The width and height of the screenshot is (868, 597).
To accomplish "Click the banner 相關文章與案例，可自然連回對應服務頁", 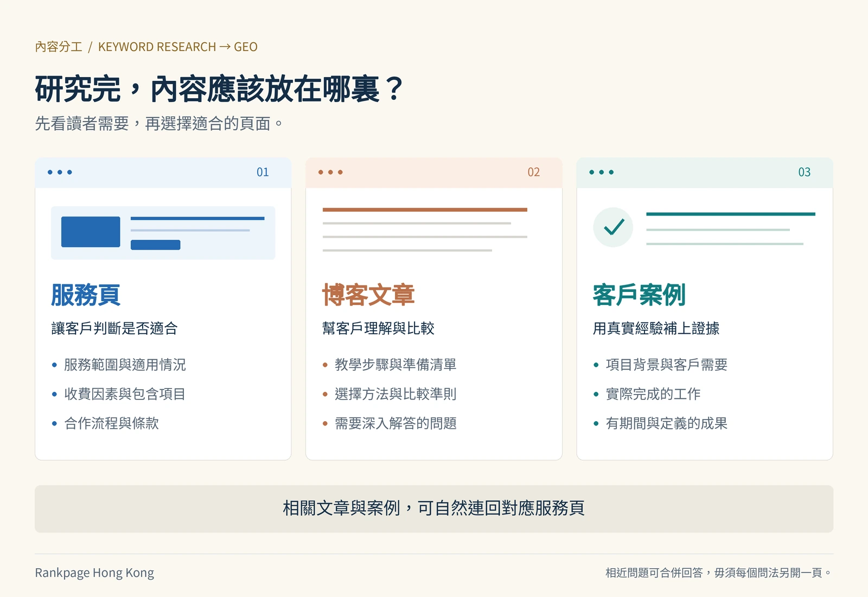I will click(434, 509).
